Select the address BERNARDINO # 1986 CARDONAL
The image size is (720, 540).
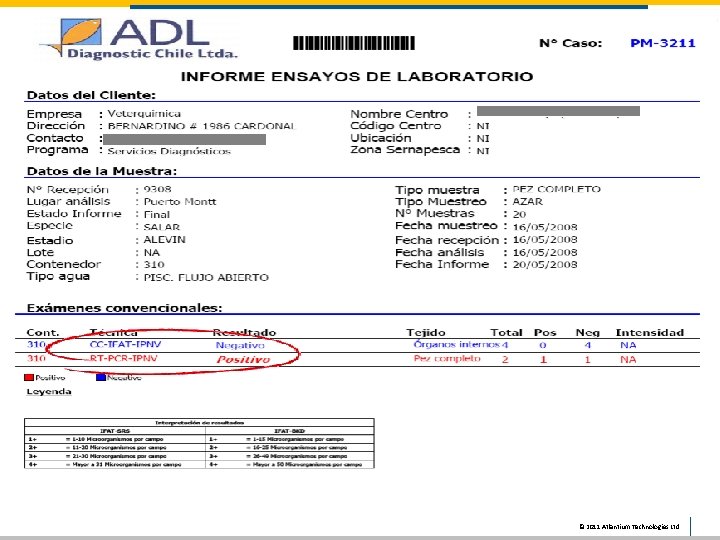202,126
